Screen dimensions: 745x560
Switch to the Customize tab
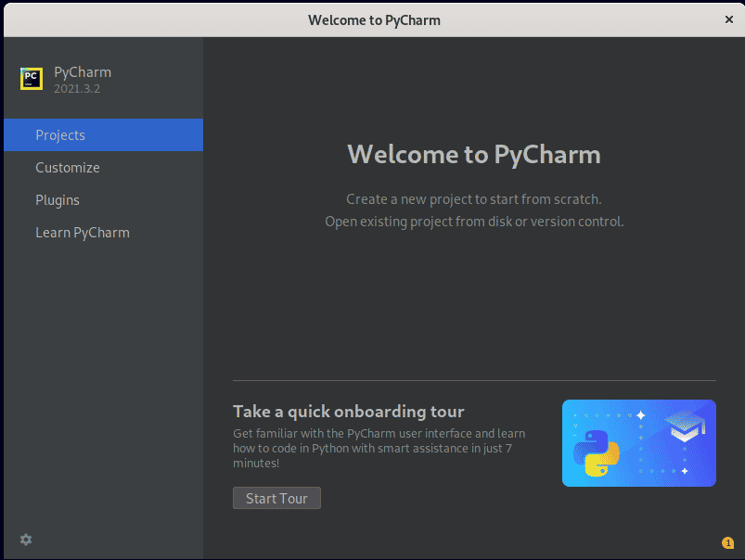[104, 168]
